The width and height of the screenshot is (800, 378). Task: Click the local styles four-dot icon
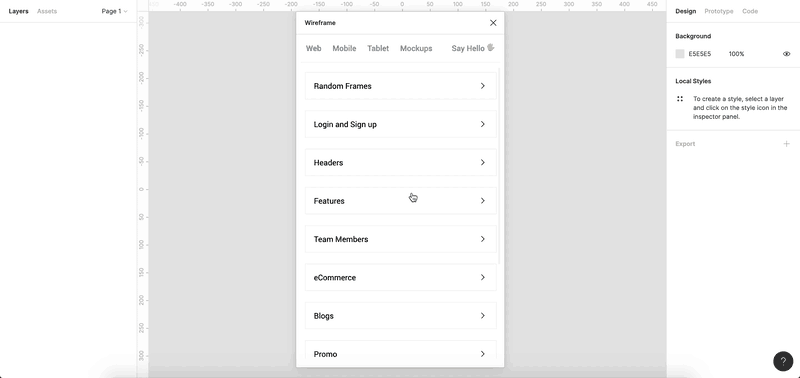coord(680,99)
